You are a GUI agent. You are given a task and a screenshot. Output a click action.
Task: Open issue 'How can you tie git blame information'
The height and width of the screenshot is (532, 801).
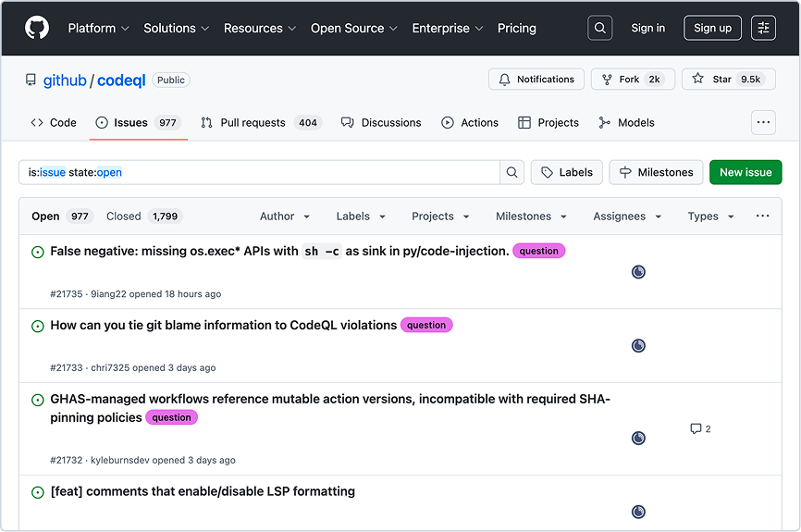(x=223, y=325)
